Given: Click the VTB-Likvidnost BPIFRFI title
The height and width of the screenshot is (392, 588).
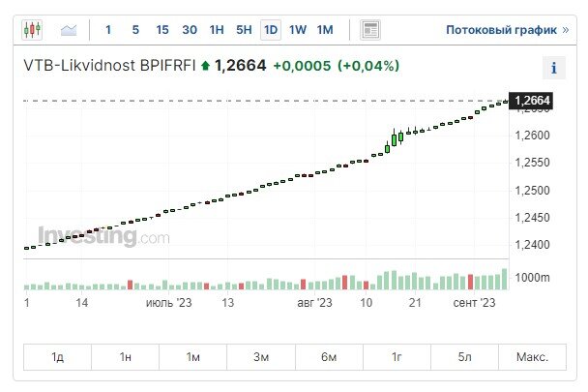Looking at the screenshot, I should pos(109,66).
